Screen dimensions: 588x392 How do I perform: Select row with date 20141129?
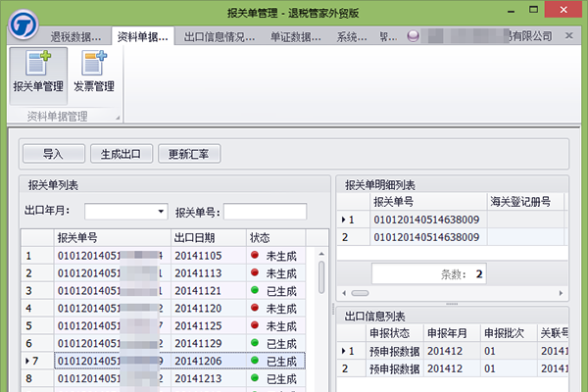(x=163, y=344)
